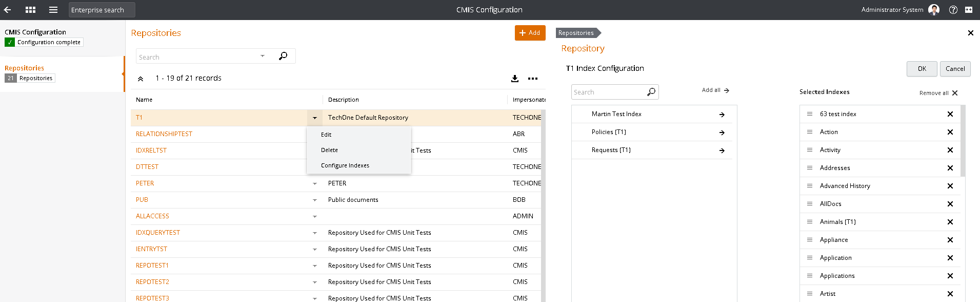Screen dimensions: 980x302
Task: Click the Selected Indexes scrollbar
Action: coord(963,141)
